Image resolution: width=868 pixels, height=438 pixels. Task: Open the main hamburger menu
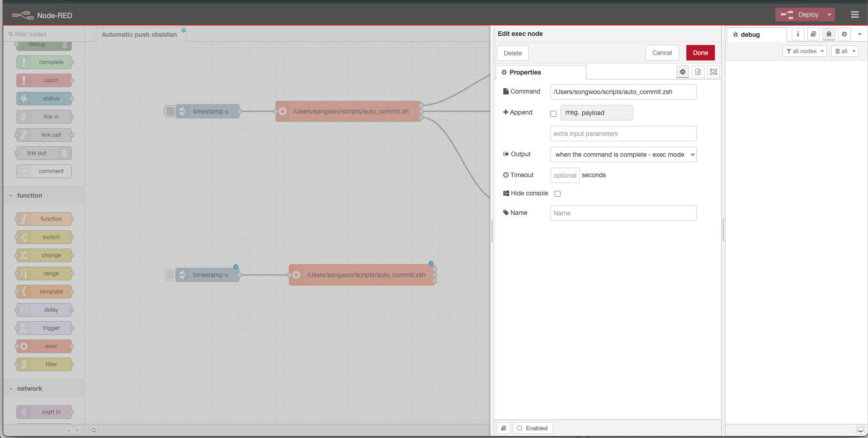click(x=855, y=15)
